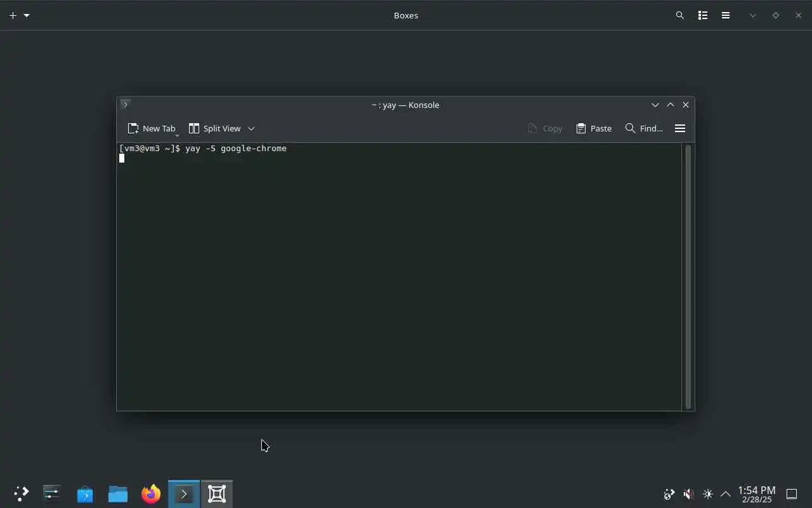Click the Boxes header down-chevron button
Screen dimensions: 812x508
coord(753,15)
